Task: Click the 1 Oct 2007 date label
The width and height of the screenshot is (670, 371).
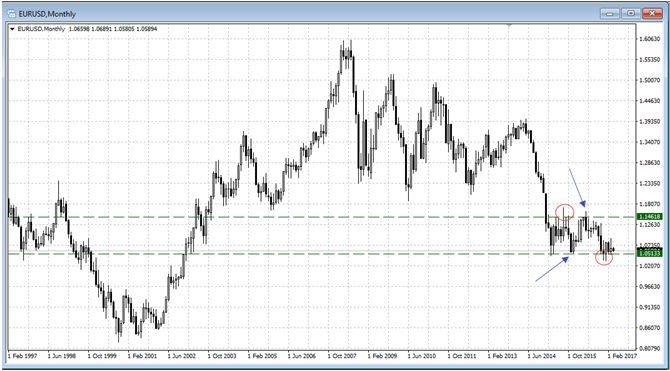Action: click(341, 356)
